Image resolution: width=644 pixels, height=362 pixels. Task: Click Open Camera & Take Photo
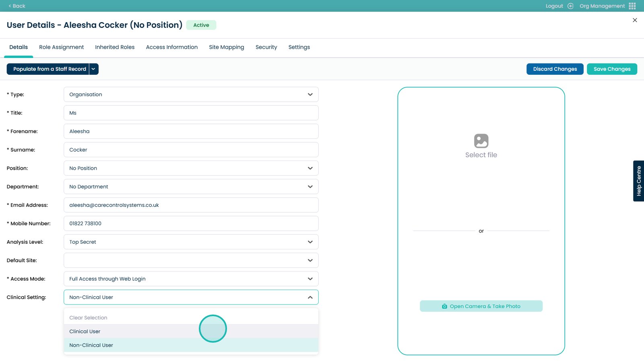pyautogui.click(x=481, y=306)
